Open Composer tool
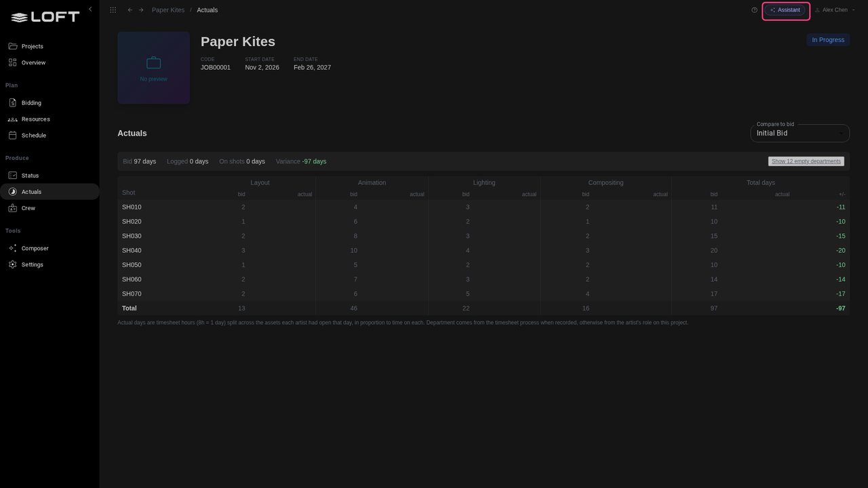 tap(50, 248)
